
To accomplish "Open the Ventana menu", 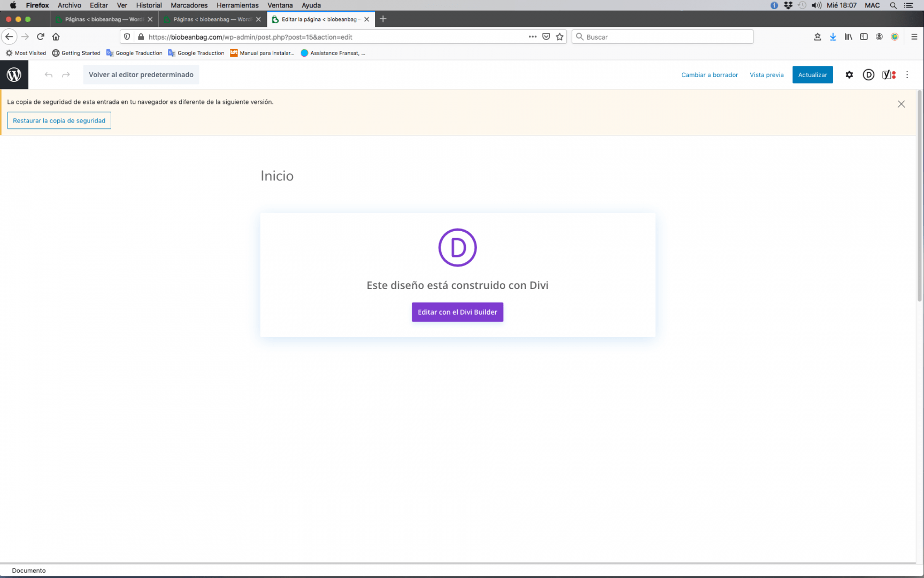I will click(x=280, y=5).
